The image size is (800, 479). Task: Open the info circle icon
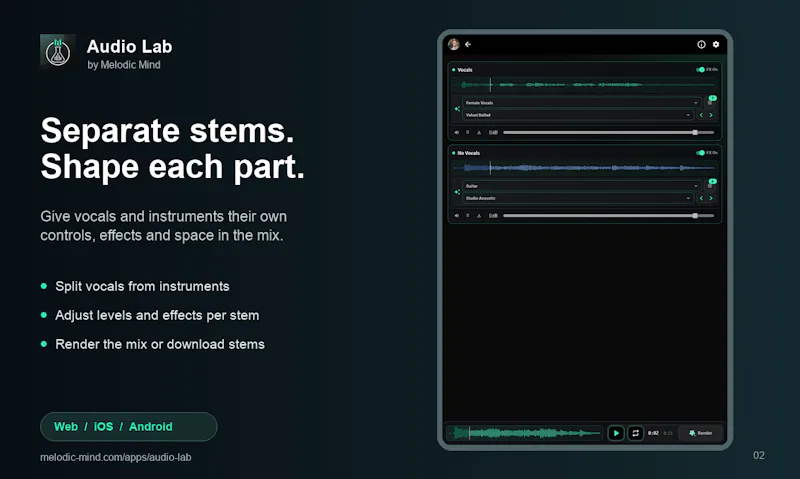701,44
